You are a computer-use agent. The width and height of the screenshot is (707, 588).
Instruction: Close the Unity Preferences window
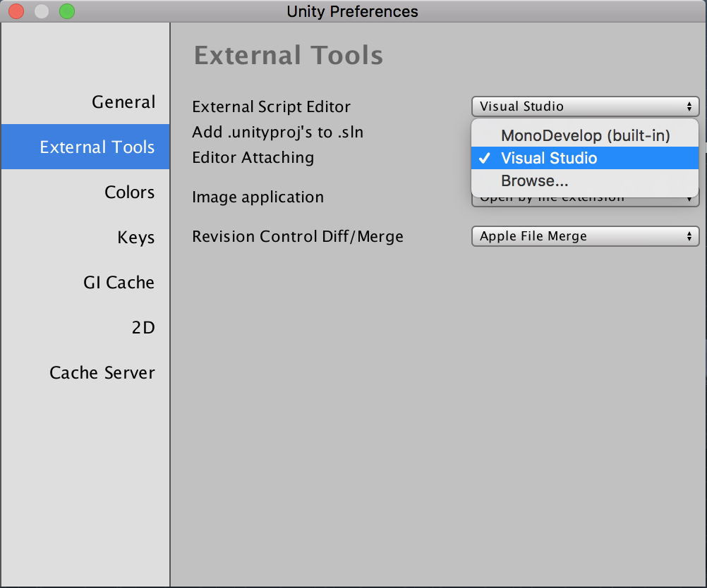[16, 11]
